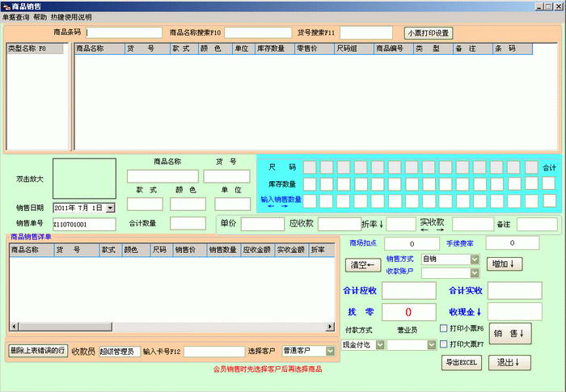This screenshot has height=392, width=566.
Task: Click the 输入卡号F12 field
Action: (214, 352)
